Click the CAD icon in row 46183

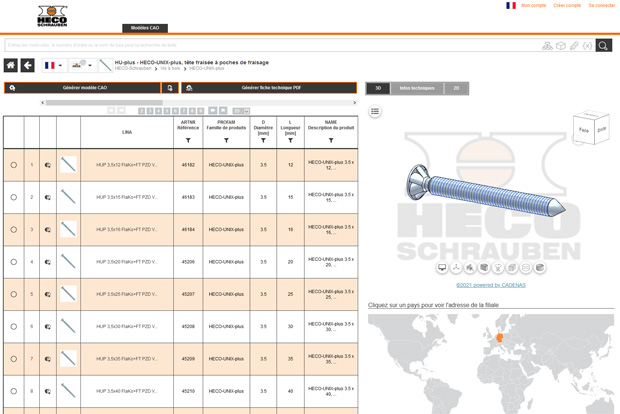(48, 197)
